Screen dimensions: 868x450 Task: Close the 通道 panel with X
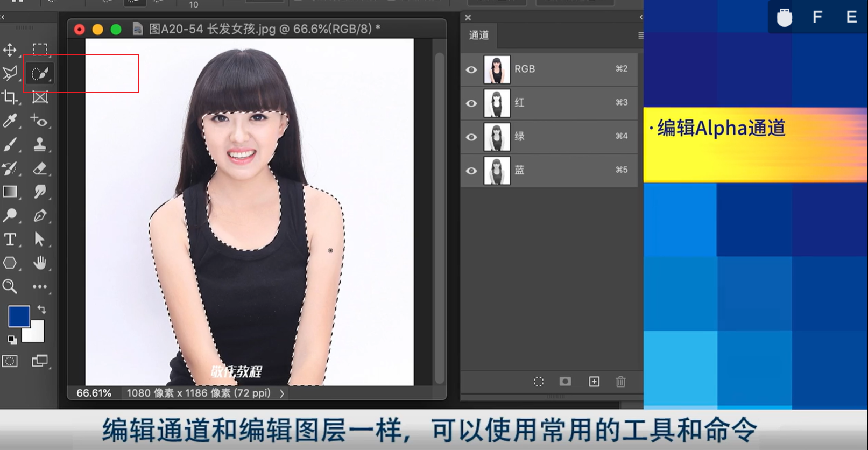[x=468, y=17]
